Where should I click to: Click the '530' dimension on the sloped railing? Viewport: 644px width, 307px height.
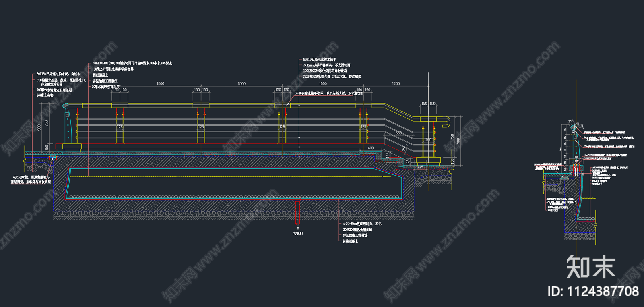[x=398, y=133]
